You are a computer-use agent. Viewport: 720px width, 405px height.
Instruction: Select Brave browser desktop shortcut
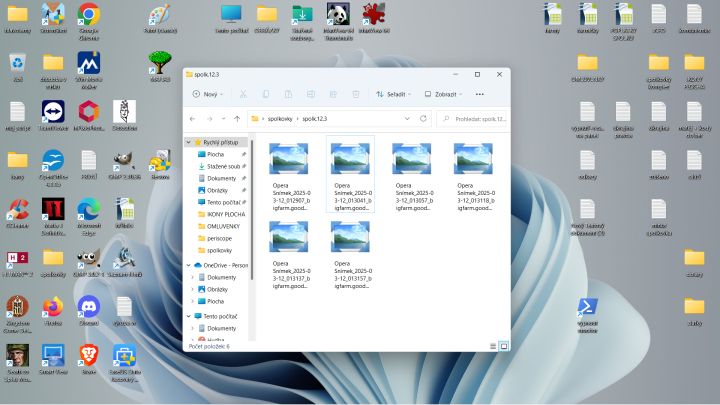pos(89,360)
